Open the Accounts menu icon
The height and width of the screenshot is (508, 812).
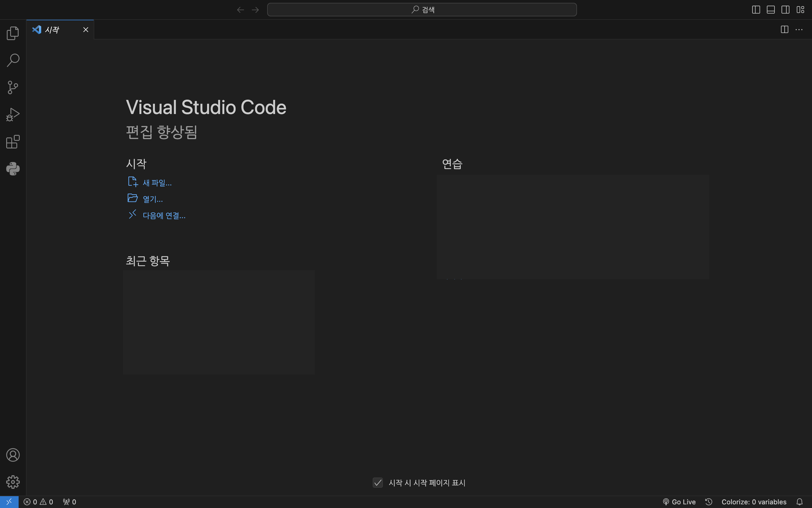click(13, 455)
